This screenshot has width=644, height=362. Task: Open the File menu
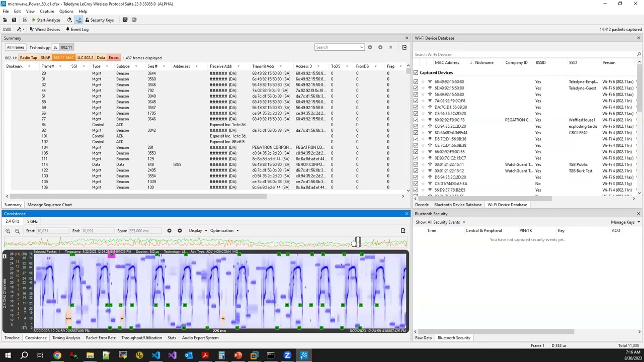[x=6, y=11]
